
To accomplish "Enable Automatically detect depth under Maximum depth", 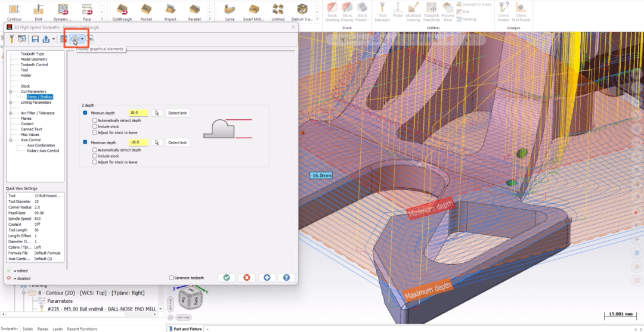I will pyautogui.click(x=94, y=150).
